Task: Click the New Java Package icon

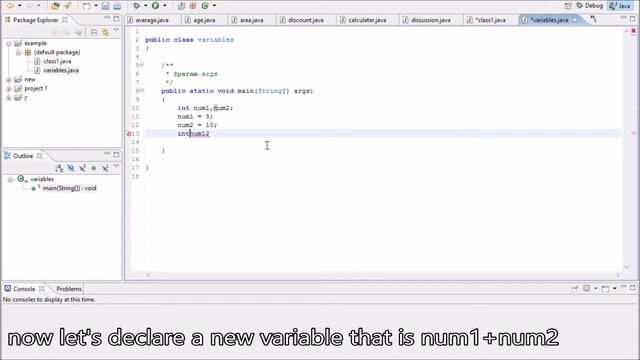Action: [x=193, y=6]
